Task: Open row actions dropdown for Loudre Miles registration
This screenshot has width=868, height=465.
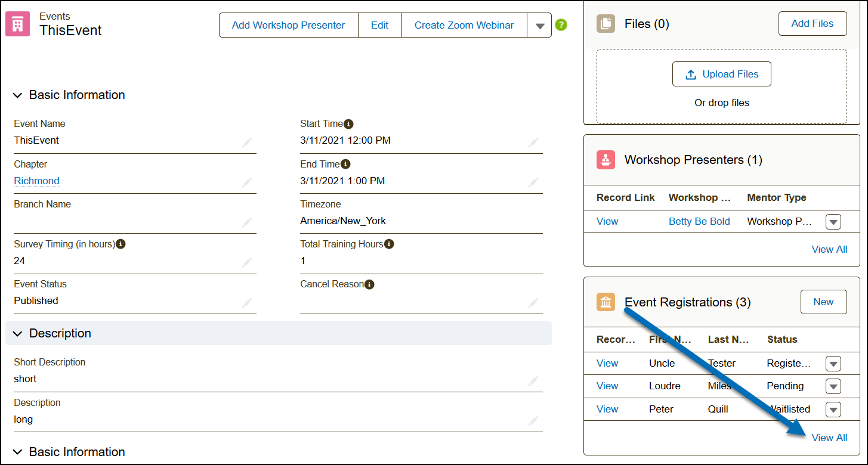Action: pos(833,386)
